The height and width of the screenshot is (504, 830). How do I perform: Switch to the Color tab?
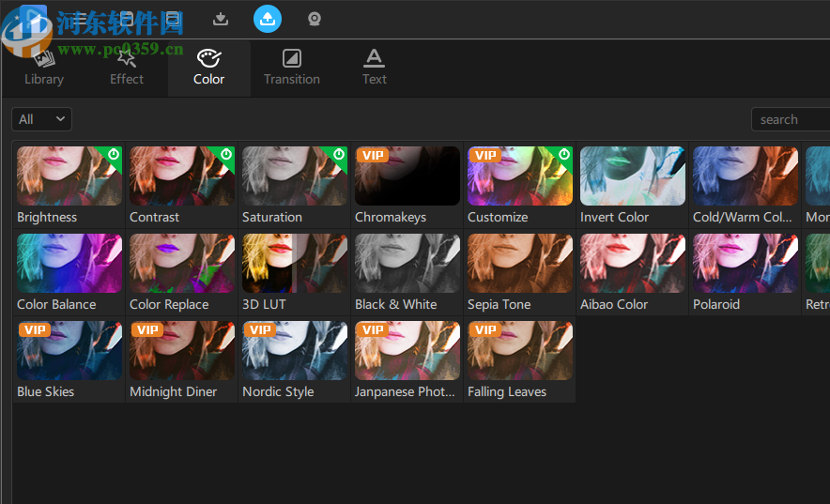pyautogui.click(x=208, y=68)
